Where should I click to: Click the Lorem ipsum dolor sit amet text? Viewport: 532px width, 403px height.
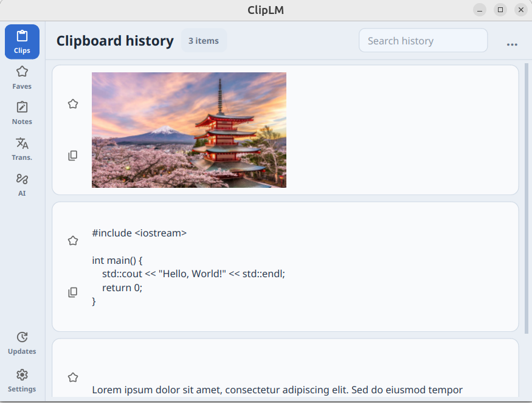tap(277, 390)
